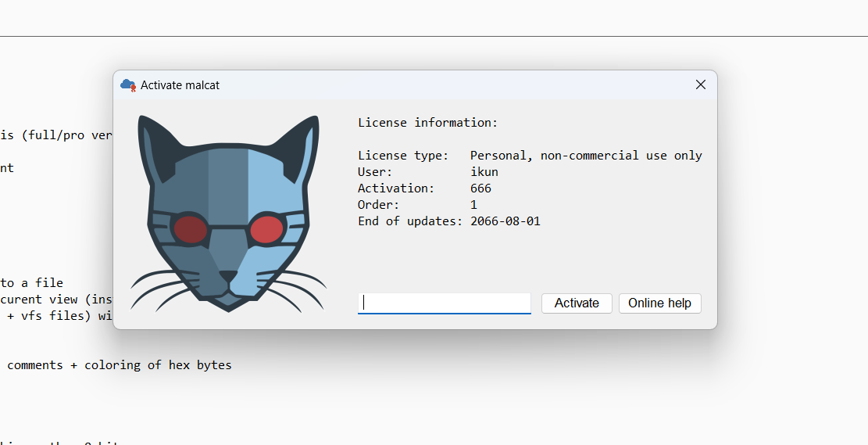Click the 'User:' label

coord(375,172)
